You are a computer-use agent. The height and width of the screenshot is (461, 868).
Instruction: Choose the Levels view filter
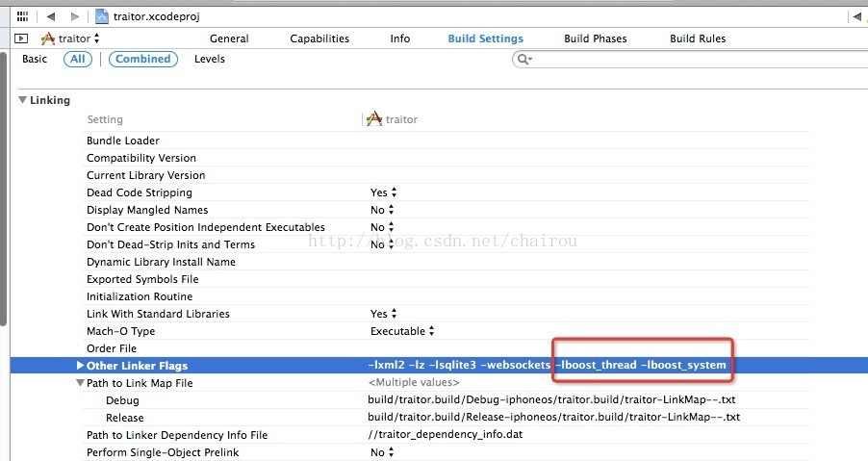click(x=209, y=59)
